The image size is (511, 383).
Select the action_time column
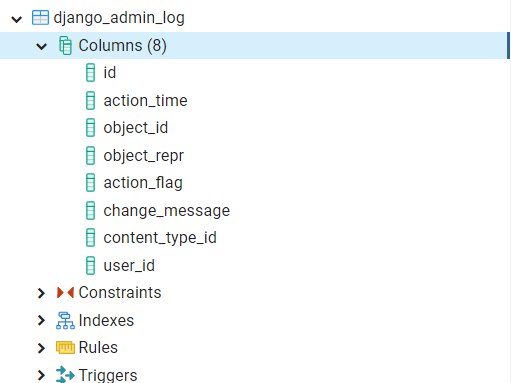click(x=145, y=100)
